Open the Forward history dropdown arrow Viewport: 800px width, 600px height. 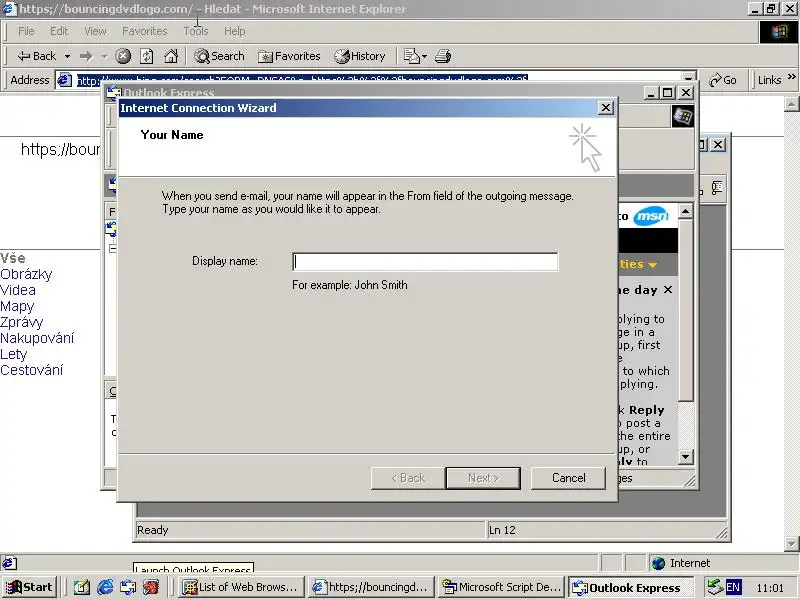pos(104,56)
